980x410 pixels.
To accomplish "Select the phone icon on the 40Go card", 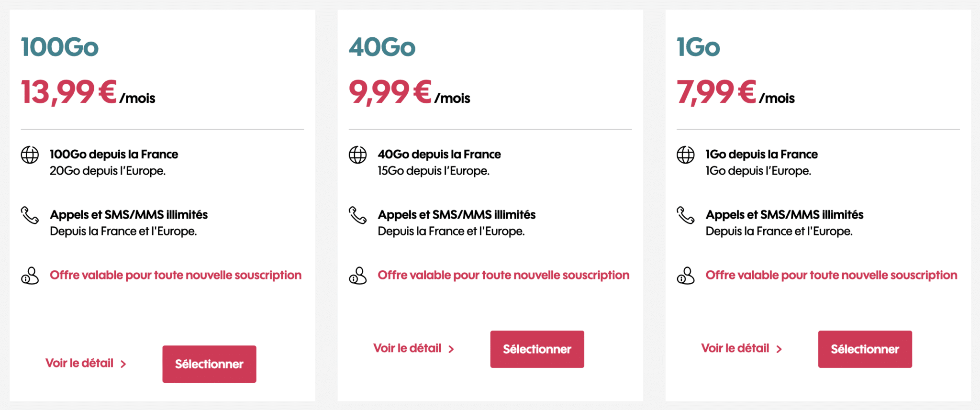I will 357,215.
